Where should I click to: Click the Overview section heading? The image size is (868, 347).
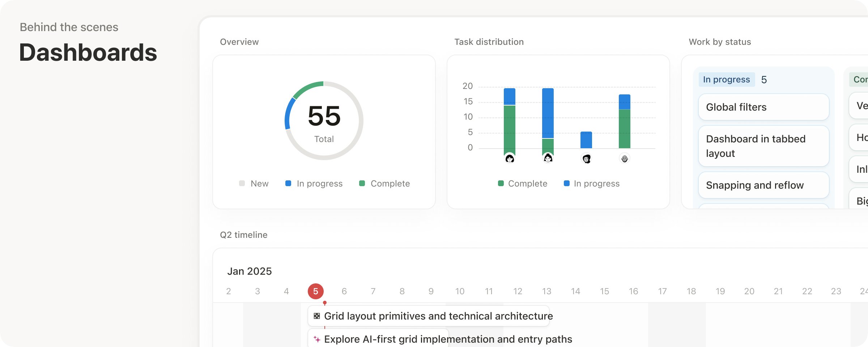tap(239, 42)
